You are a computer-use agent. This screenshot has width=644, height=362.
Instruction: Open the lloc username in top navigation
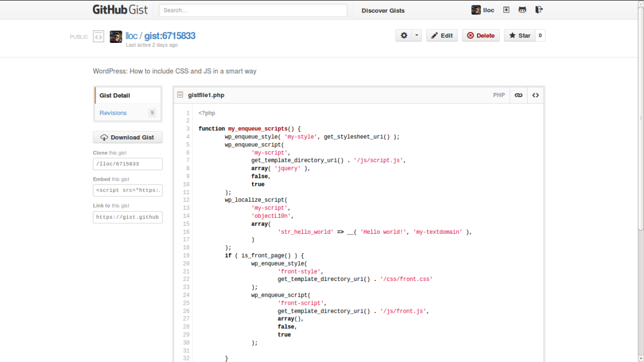488,10
